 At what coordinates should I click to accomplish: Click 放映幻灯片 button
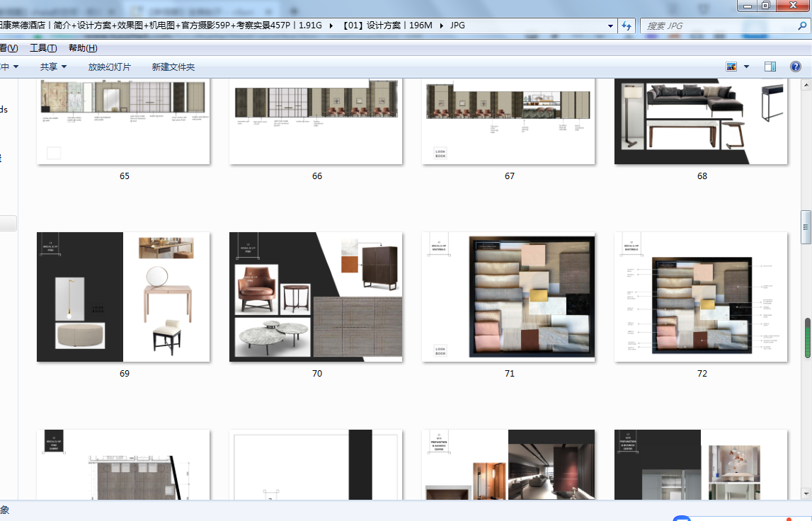(x=109, y=67)
